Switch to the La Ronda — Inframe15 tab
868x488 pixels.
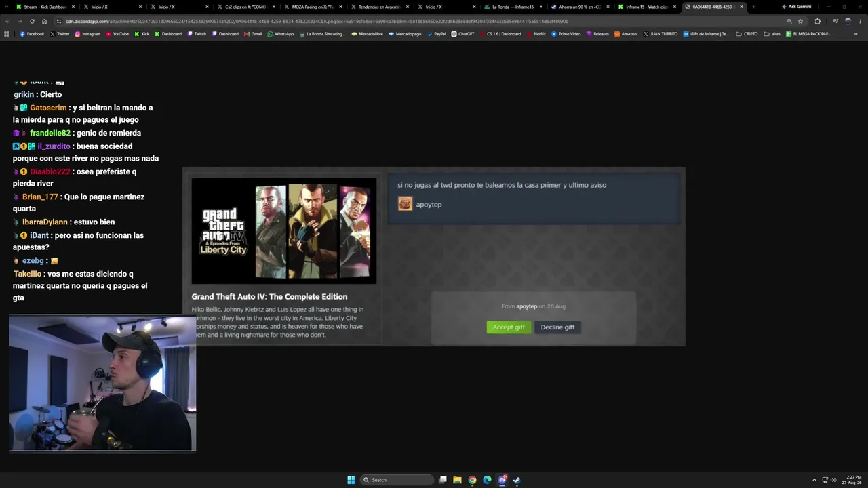click(x=513, y=7)
